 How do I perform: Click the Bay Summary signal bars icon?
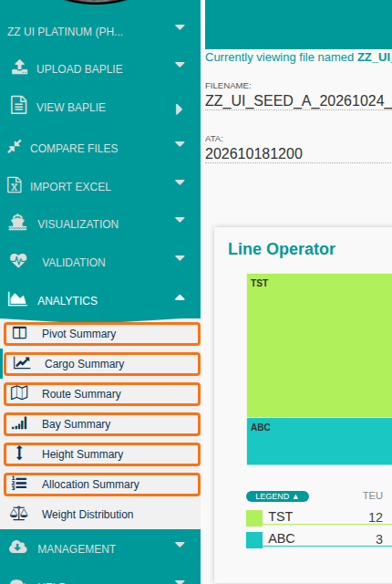point(19,423)
